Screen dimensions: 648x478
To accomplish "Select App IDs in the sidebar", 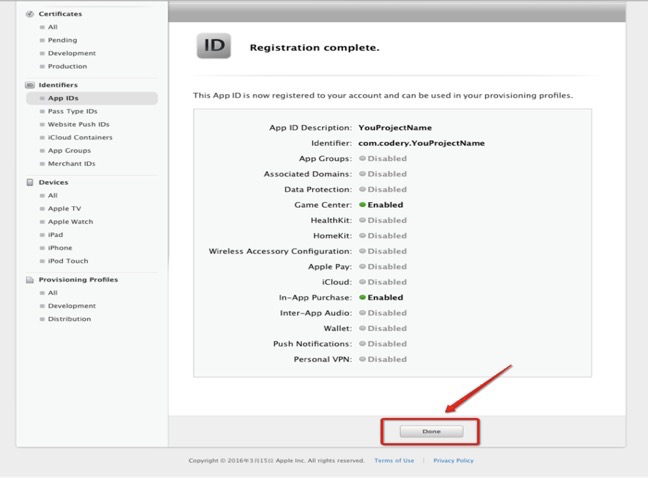I will tap(63, 98).
